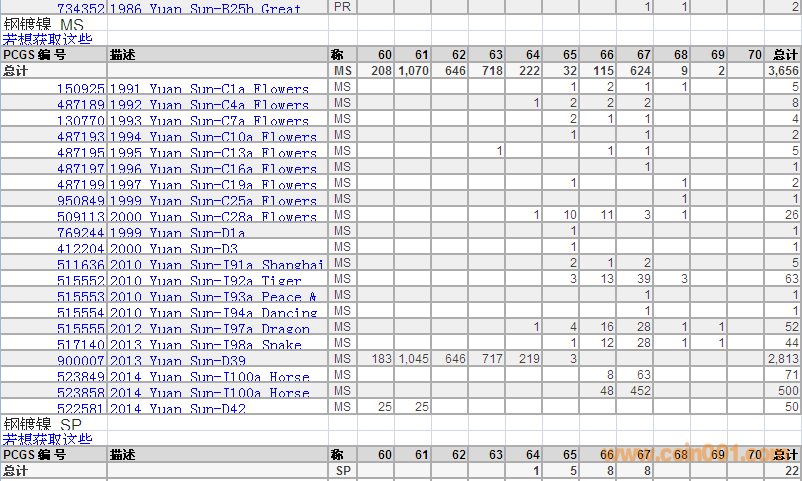Click the blue link under 钢镀镍 MS heading
This screenshot has width=802, height=481.
tap(47, 39)
